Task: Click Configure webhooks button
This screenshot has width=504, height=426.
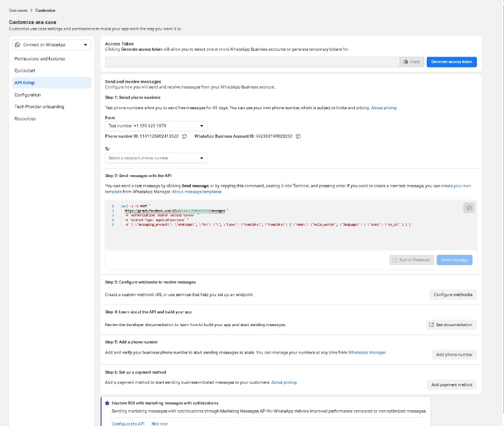Action: point(453,295)
